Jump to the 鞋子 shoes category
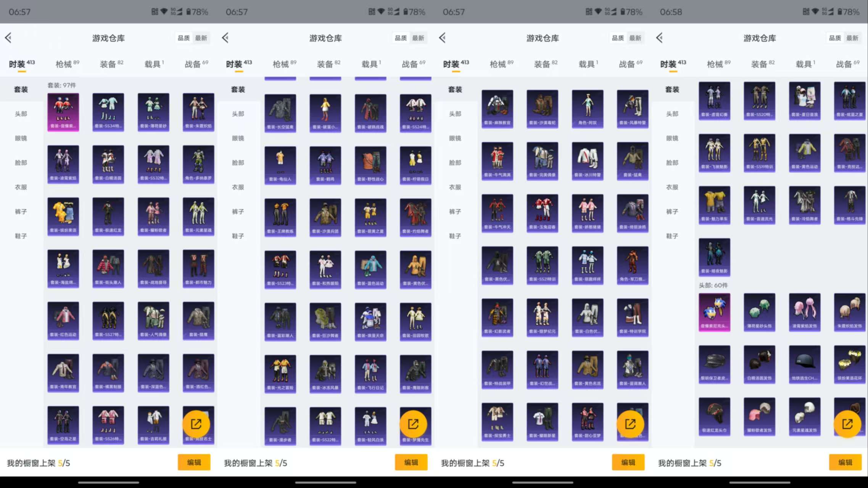 click(x=21, y=236)
